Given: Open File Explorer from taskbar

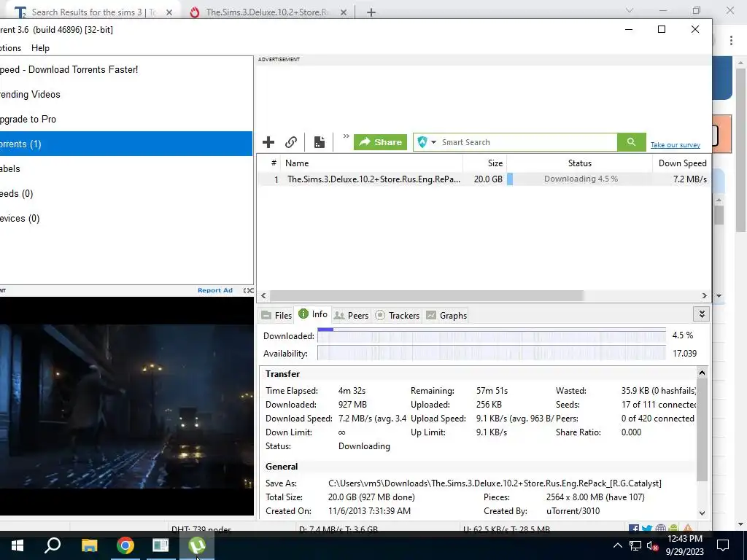Looking at the screenshot, I should tap(89, 545).
